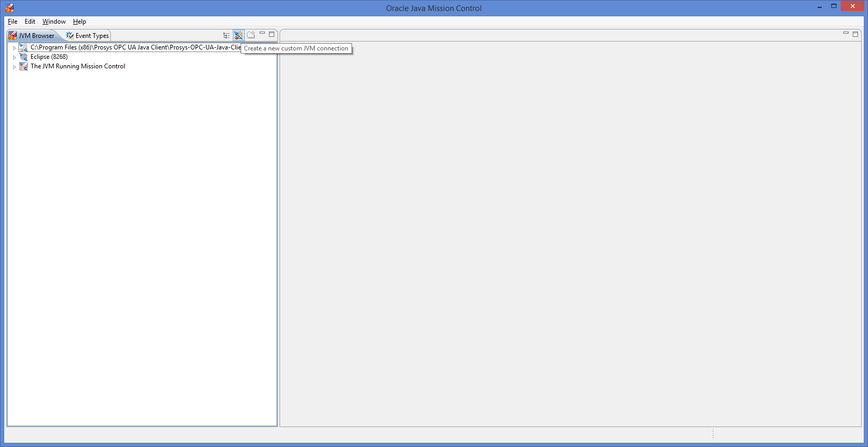Select The JVM Running Mission Control entry
The height and width of the screenshot is (447, 868).
[78, 66]
